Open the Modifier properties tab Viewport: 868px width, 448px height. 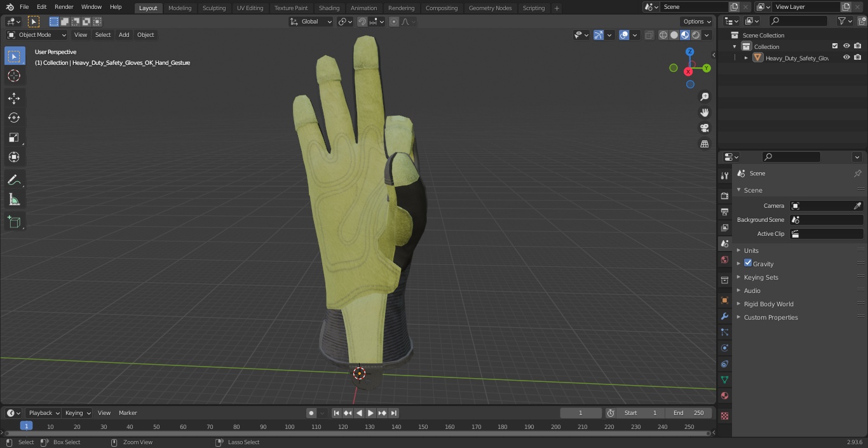pyautogui.click(x=724, y=316)
